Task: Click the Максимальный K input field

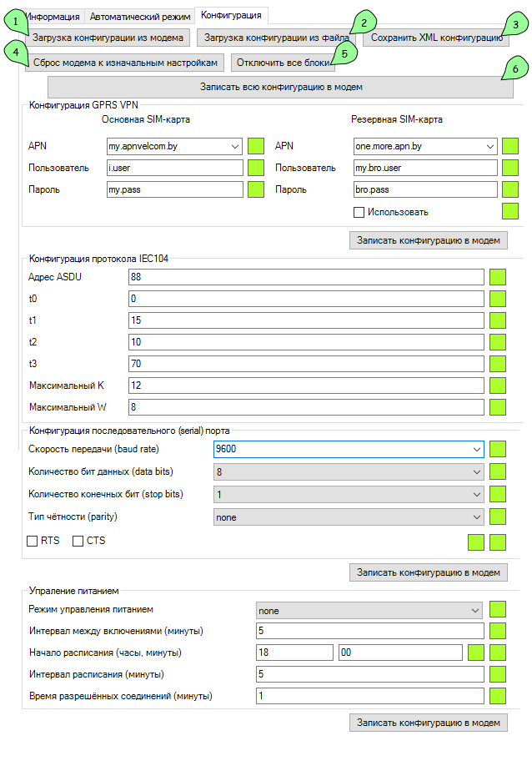Action: pos(306,386)
